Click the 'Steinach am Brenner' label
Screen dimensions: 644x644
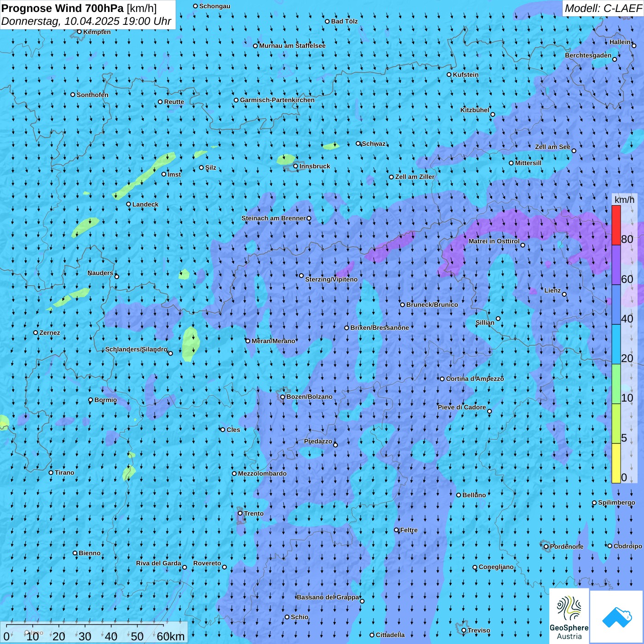click(x=274, y=218)
